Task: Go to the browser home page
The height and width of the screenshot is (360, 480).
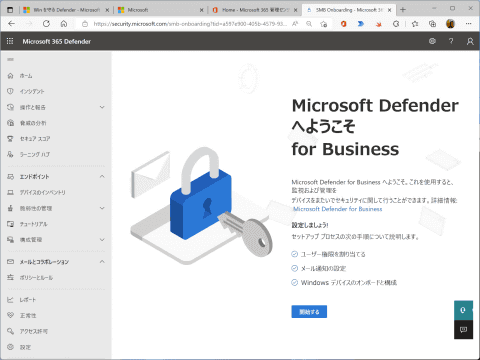Action: [x=64, y=24]
